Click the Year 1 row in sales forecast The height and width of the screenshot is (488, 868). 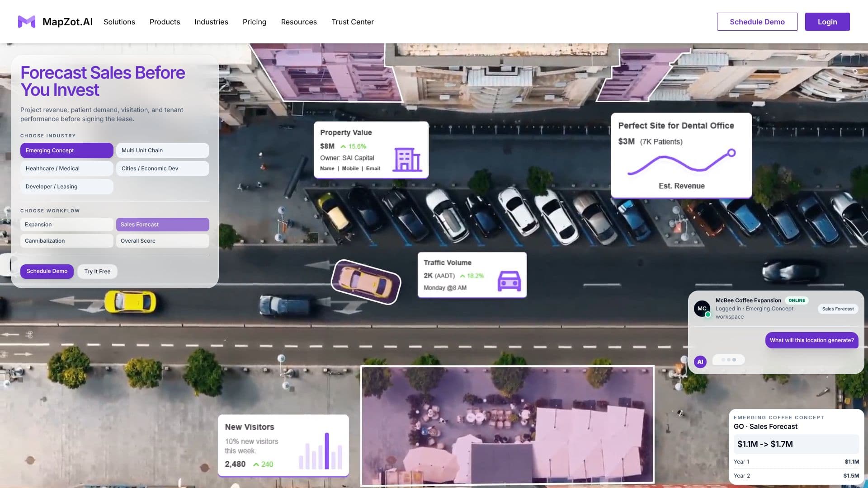pos(797,462)
